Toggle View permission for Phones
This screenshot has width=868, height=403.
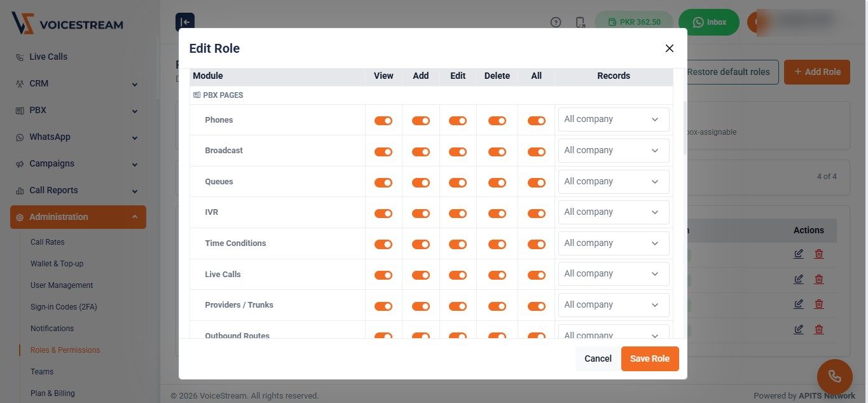383,120
